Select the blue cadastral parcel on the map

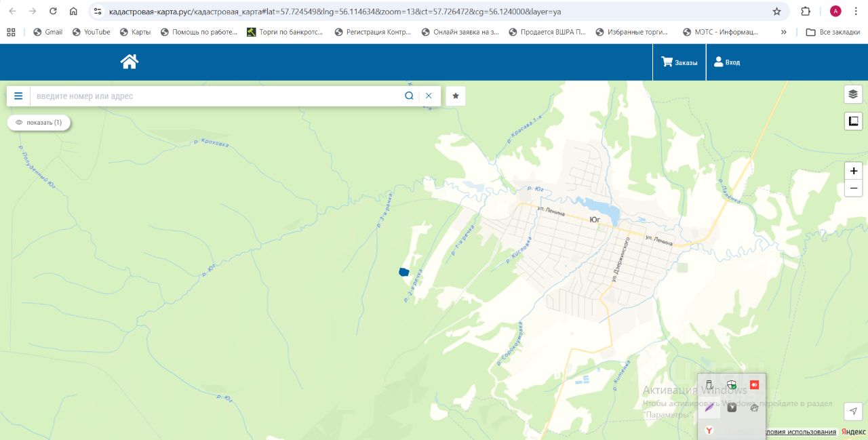click(404, 272)
